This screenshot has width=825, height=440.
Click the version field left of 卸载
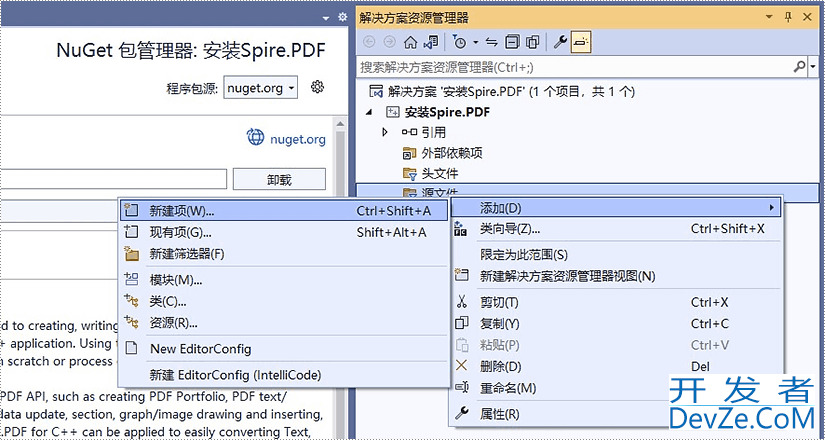pos(113,179)
